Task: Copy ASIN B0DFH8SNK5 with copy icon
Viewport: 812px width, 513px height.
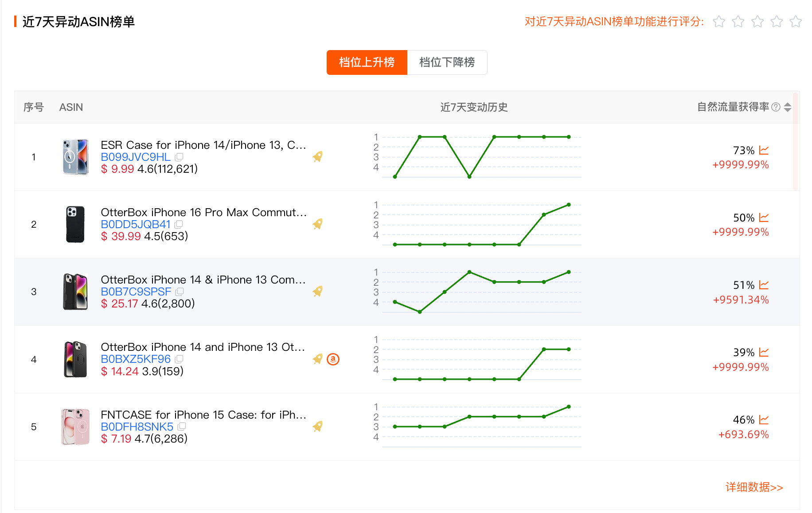Action: pos(182,427)
